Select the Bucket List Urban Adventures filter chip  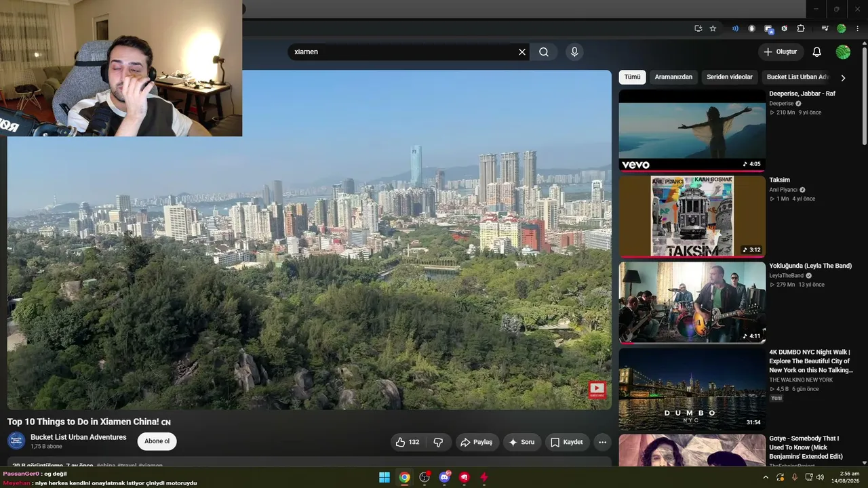coord(797,77)
